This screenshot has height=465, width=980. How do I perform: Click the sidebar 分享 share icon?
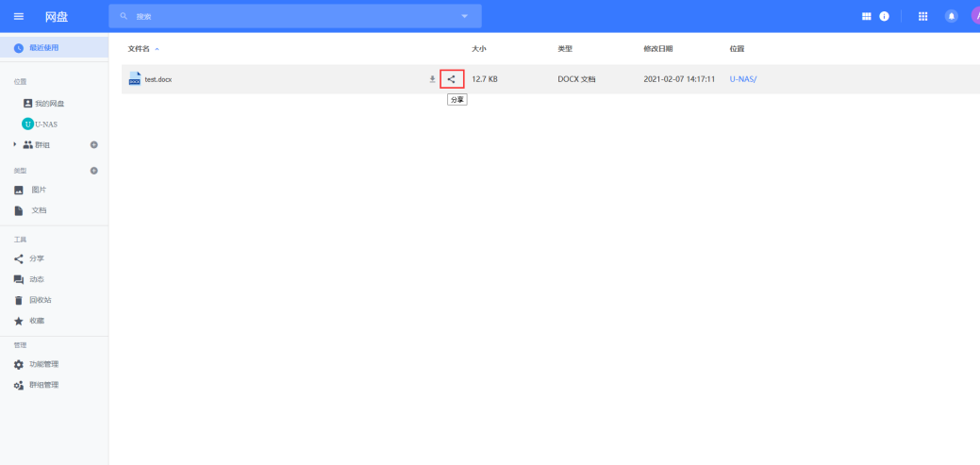tap(19, 258)
